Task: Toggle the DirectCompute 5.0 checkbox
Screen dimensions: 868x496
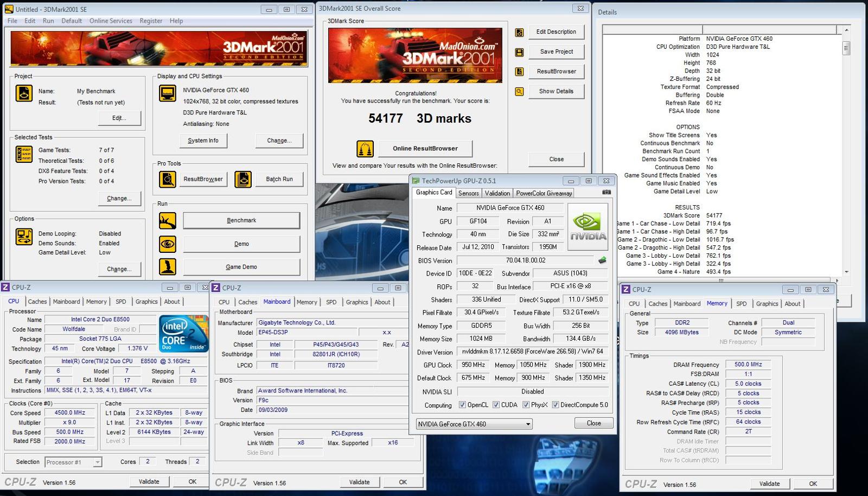Action: [x=555, y=405]
